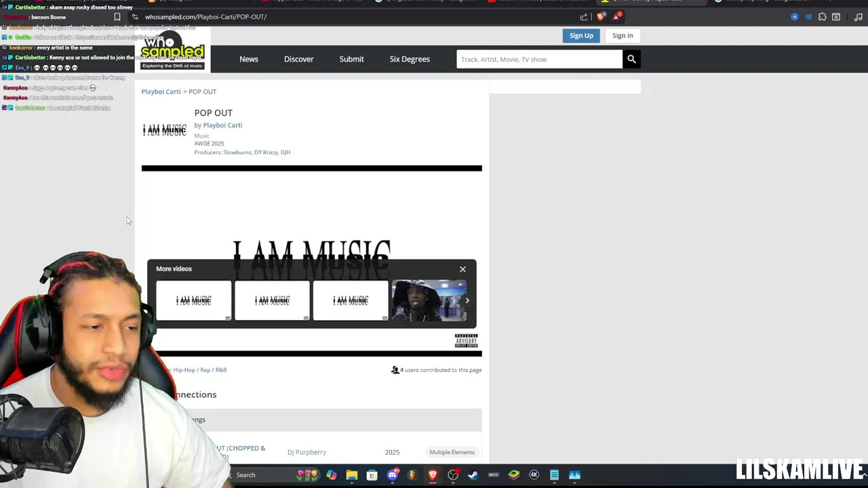Open BlueStacks from the taskbar
Image resolution: width=868 pixels, height=488 pixels.
pyautogui.click(x=514, y=475)
